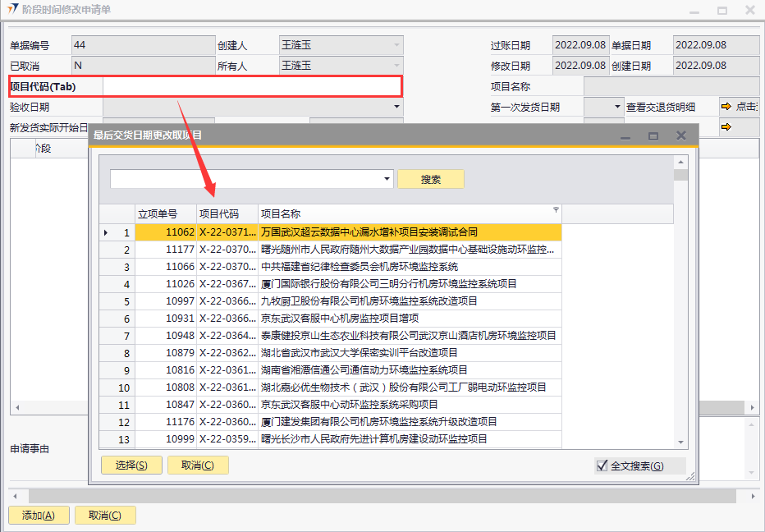765x532 pixels.
Task: Maximize the 最后交货日期更改取项目 dialog
Action: 653,135
